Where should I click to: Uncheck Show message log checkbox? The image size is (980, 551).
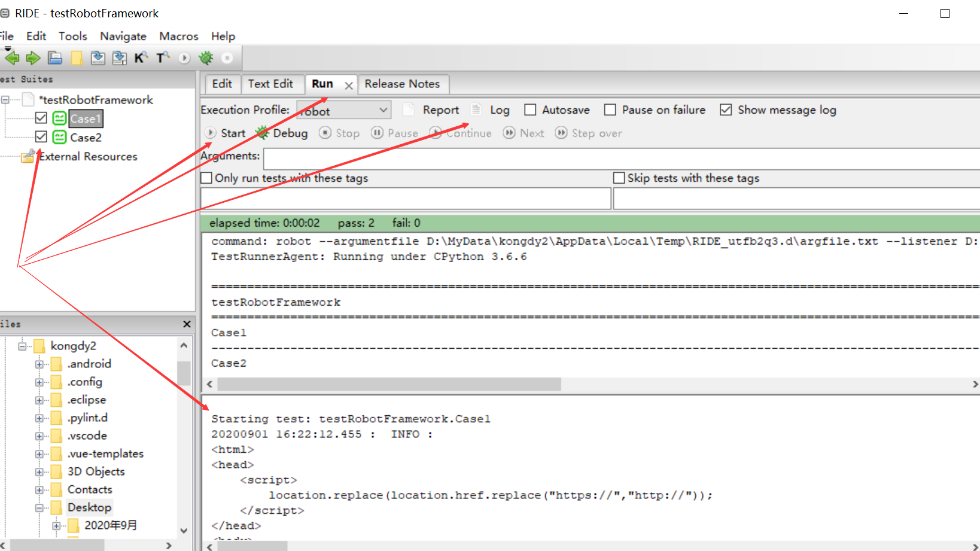[726, 109]
